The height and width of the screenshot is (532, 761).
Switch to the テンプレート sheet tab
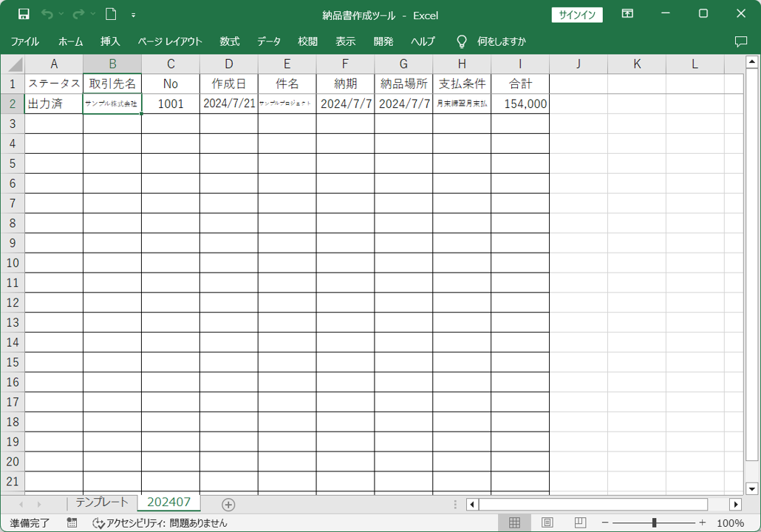[x=101, y=502]
